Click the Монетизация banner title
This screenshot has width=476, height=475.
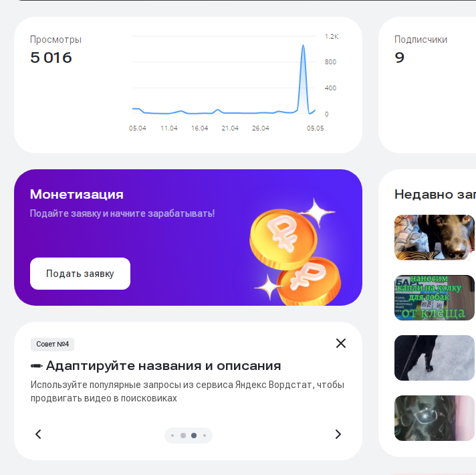(x=77, y=194)
